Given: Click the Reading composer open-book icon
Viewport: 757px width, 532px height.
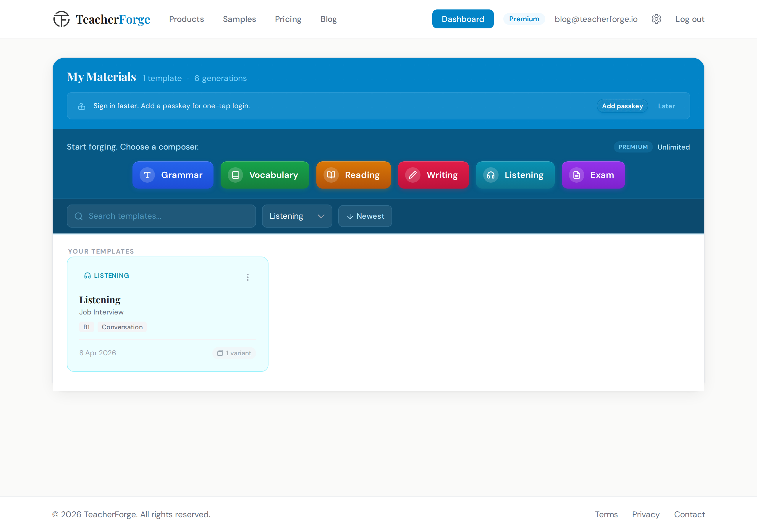Looking at the screenshot, I should pos(331,175).
